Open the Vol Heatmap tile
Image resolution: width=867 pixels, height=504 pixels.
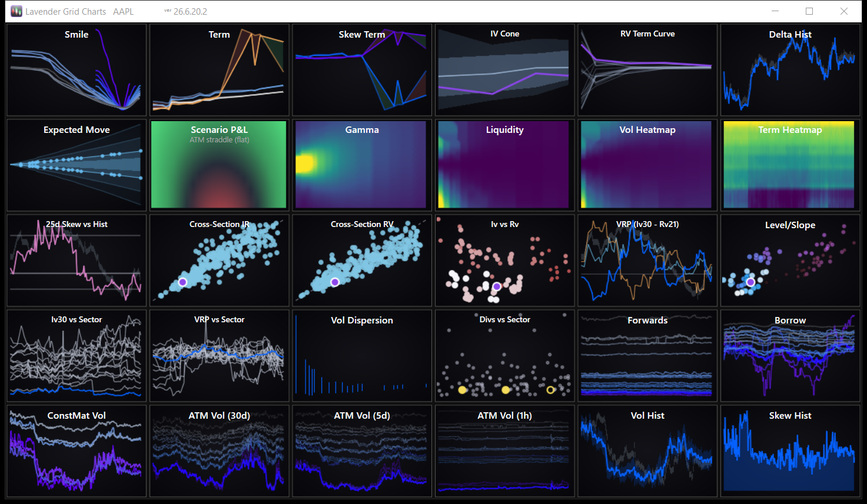pos(647,165)
